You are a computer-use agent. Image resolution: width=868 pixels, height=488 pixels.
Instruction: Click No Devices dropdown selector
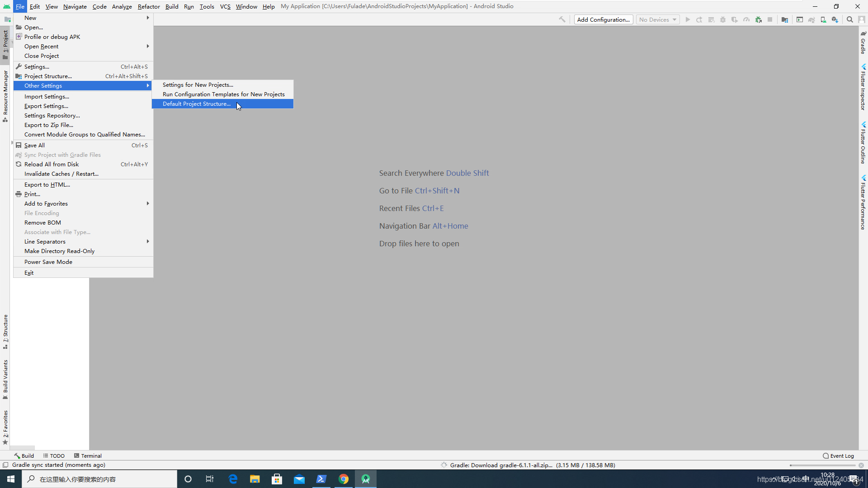click(x=658, y=20)
